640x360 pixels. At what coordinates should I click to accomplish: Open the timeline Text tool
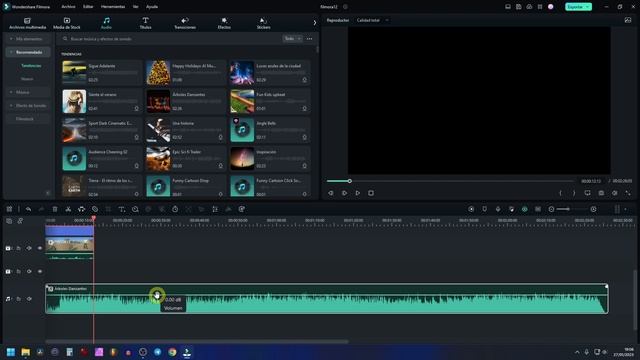coord(121,209)
